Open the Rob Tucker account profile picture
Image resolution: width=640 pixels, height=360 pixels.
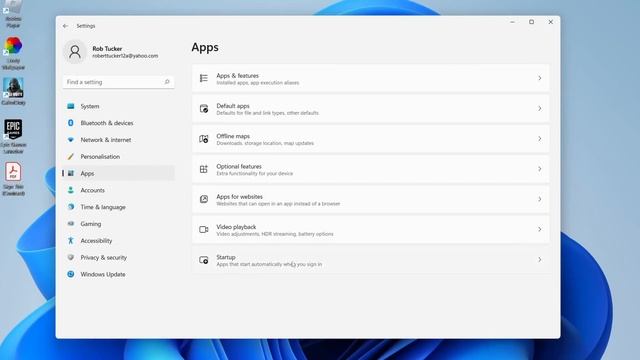pyautogui.click(x=75, y=52)
